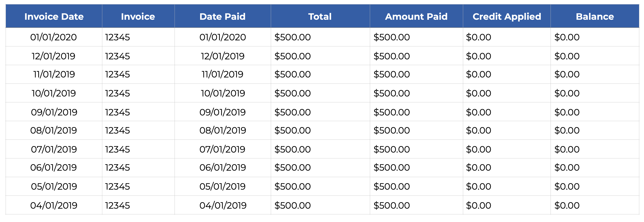Select the 05/01/2019 date paid cell

(x=222, y=187)
